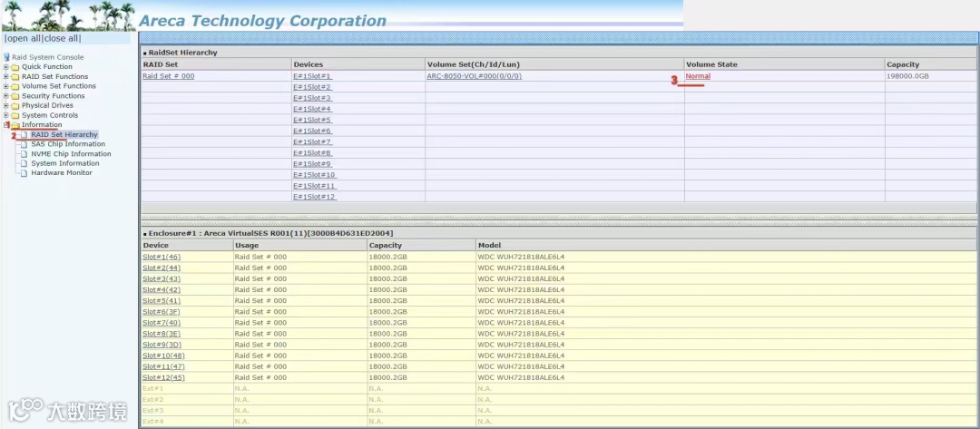Open Physical Drives menu
Image resolution: width=980 pixels, height=429 pixels.
pos(47,105)
